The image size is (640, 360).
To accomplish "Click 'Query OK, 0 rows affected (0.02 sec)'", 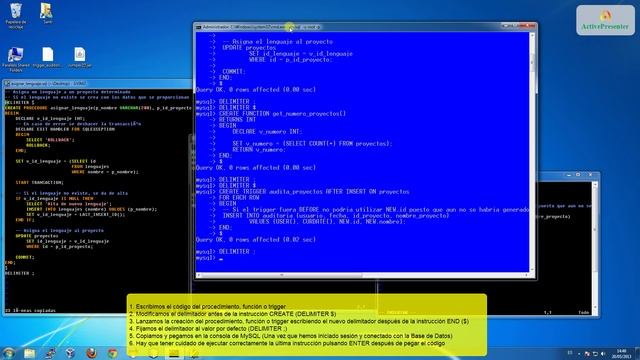I will click(256, 240).
